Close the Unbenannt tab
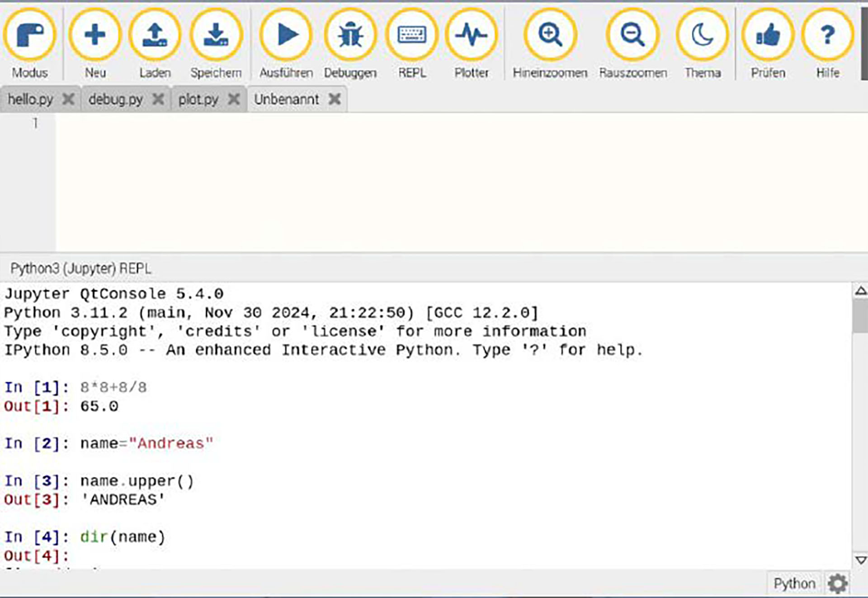 pyautogui.click(x=334, y=99)
